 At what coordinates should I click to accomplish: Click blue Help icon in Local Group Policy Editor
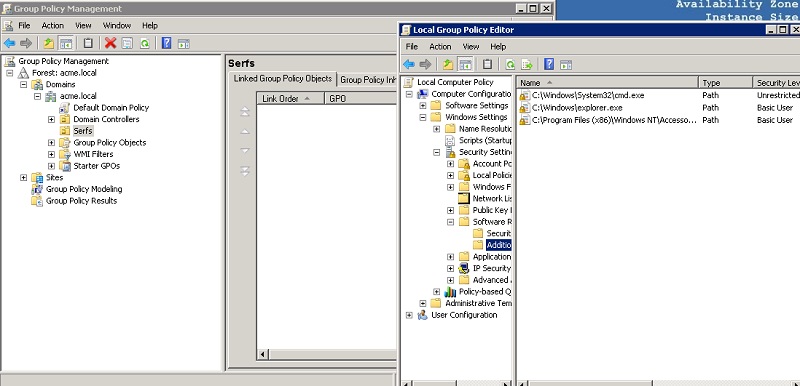[549, 64]
